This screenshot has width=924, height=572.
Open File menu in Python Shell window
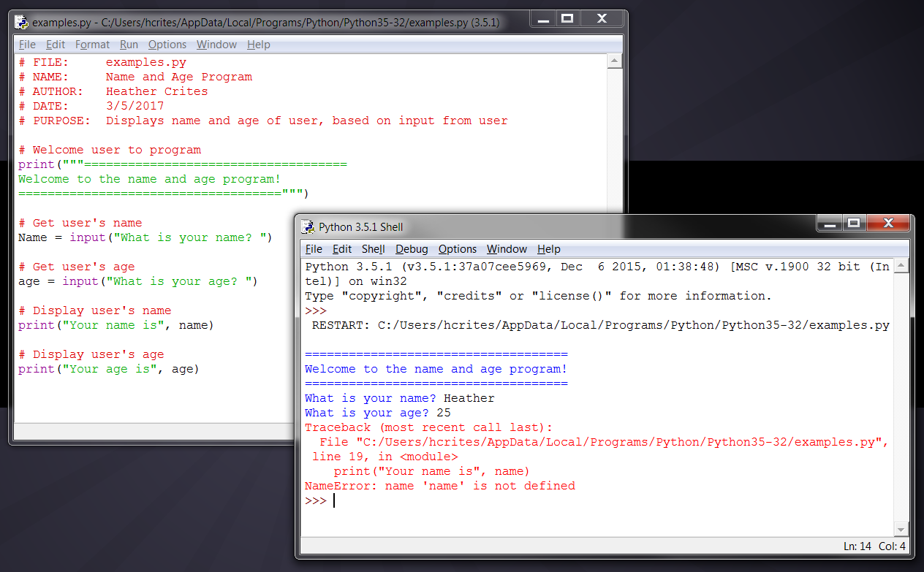(x=314, y=249)
